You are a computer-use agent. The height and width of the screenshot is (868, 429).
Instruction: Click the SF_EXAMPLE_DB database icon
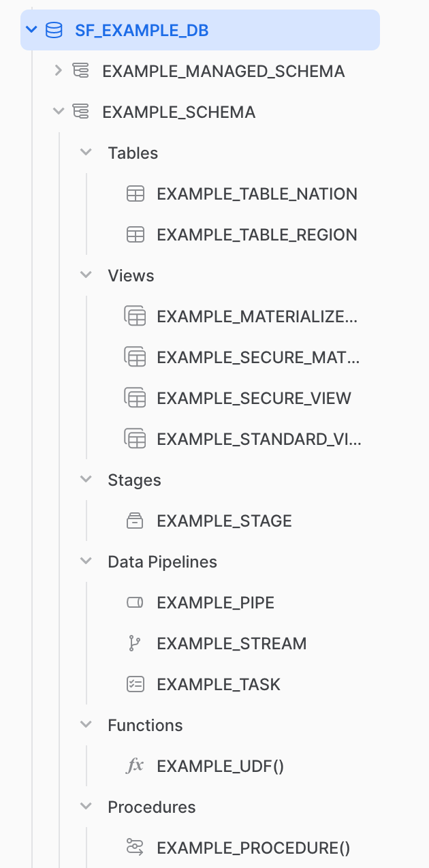click(54, 30)
